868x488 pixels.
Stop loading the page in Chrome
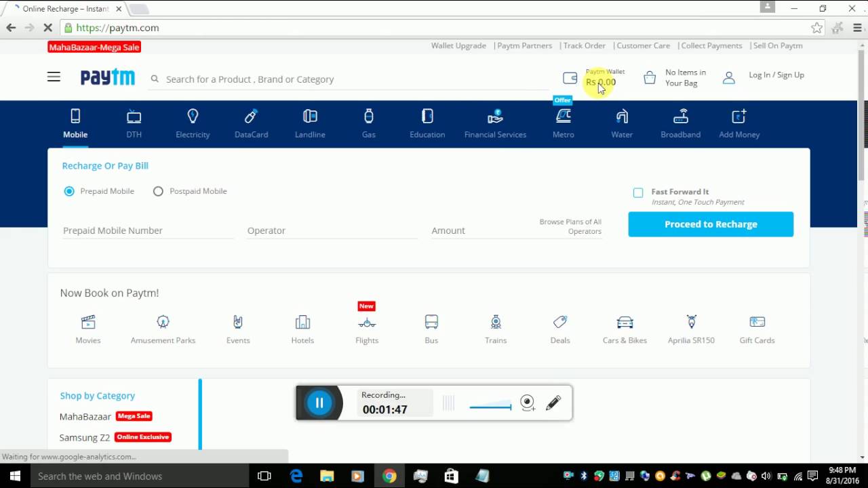(47, 28)
